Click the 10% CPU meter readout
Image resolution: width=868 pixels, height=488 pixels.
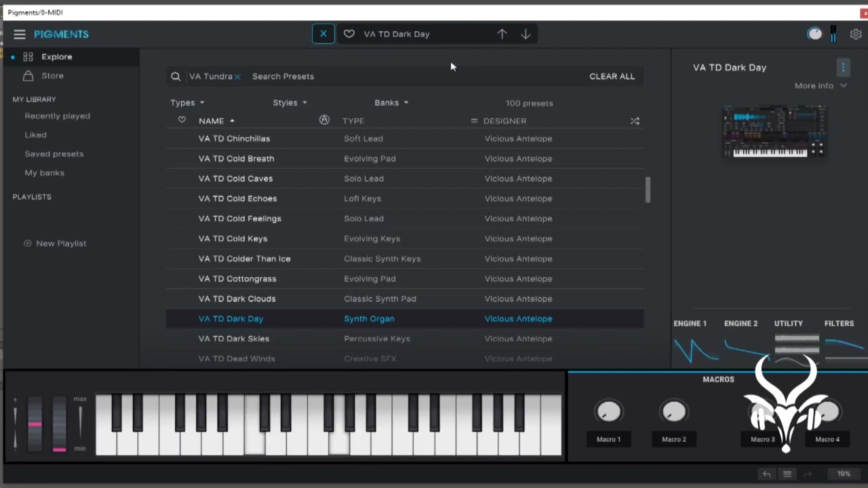844,474
